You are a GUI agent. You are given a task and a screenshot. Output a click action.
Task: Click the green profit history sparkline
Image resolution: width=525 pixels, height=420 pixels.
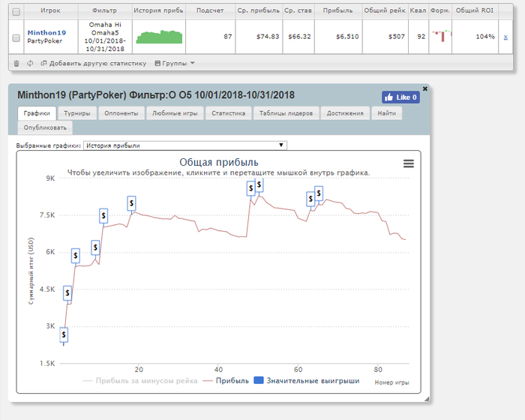(x=159, y=37)
